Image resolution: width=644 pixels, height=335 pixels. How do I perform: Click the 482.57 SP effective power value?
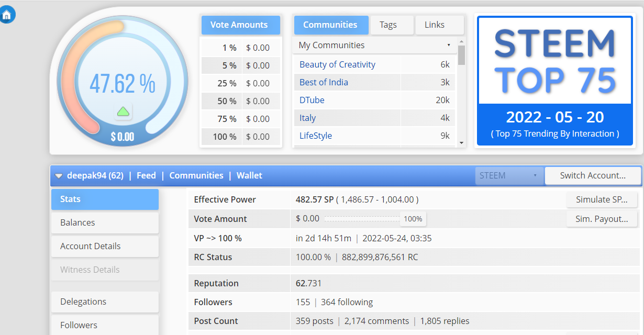(x=315, y=199)
